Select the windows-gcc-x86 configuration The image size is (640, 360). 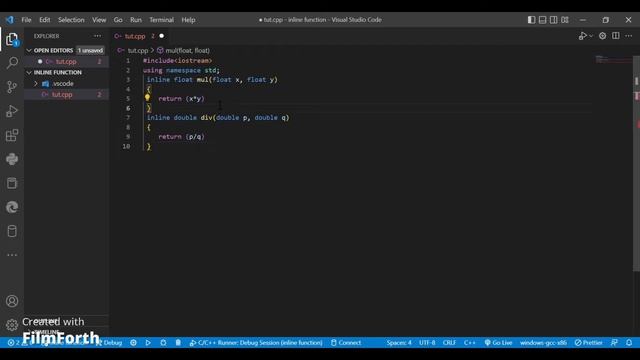[543, 343]
